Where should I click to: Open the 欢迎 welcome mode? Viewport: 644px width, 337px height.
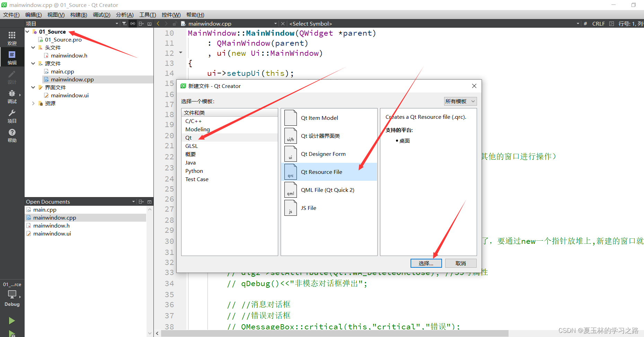tap(12, 38)
